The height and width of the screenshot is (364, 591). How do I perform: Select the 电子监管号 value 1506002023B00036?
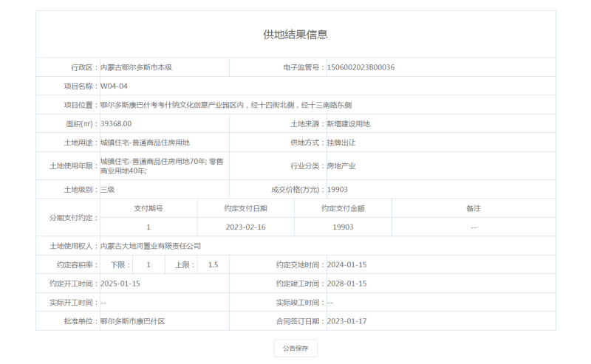[x=361, y=67]
